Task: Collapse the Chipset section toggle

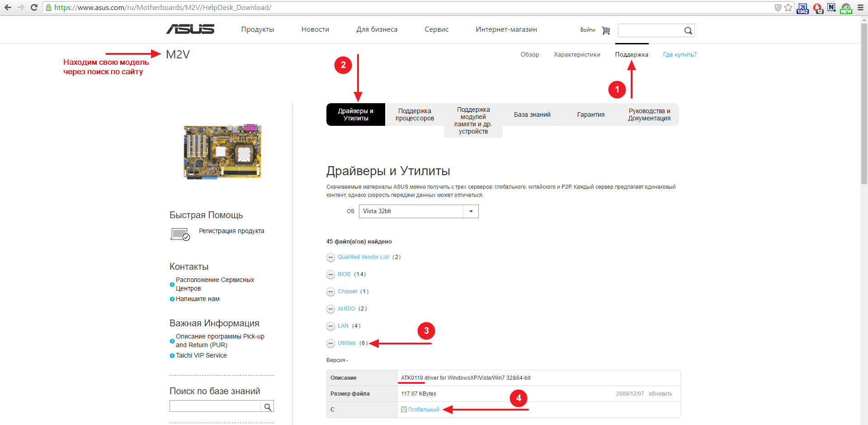Action: tap(331, 292)
